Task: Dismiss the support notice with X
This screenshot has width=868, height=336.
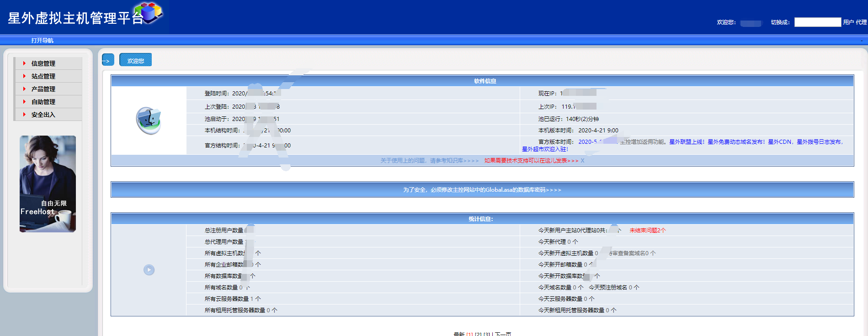Action: [582, 161]
